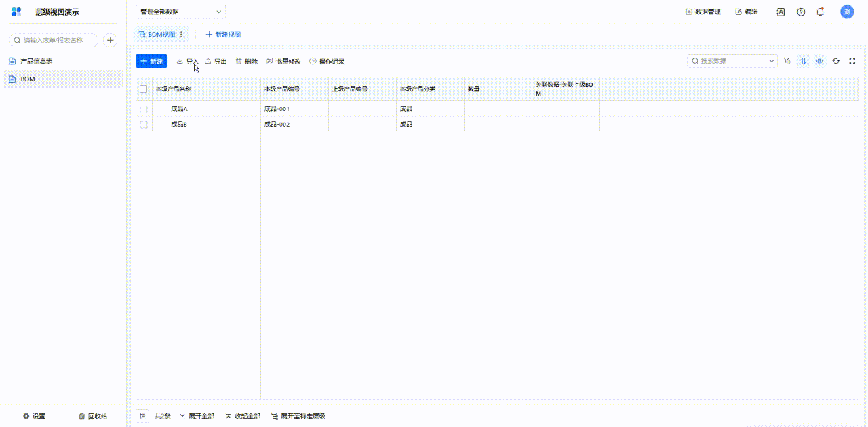
Task: Open 设置 at the sidebar bottom
Action: 35,416
